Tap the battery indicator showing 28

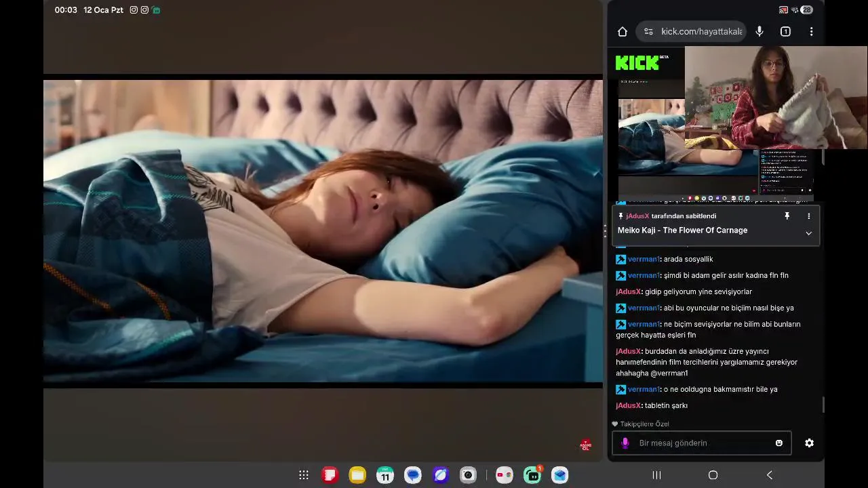pos(806,10)
